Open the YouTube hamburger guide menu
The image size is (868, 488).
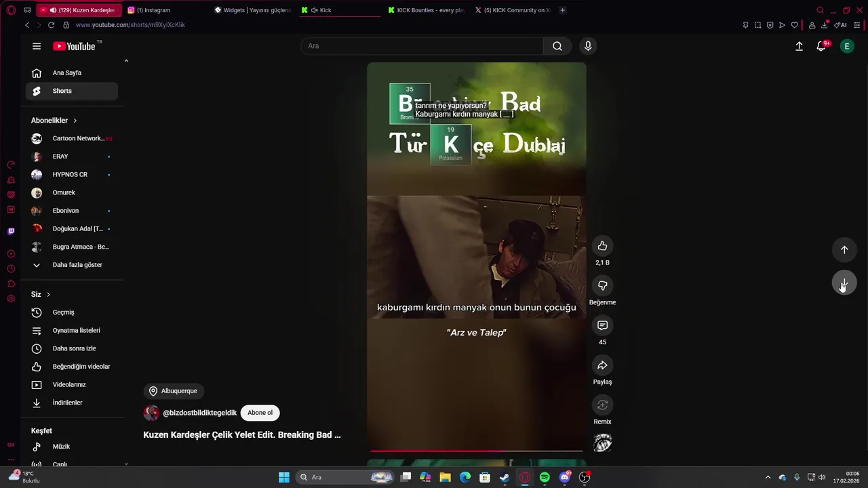[x=37, y=46]
